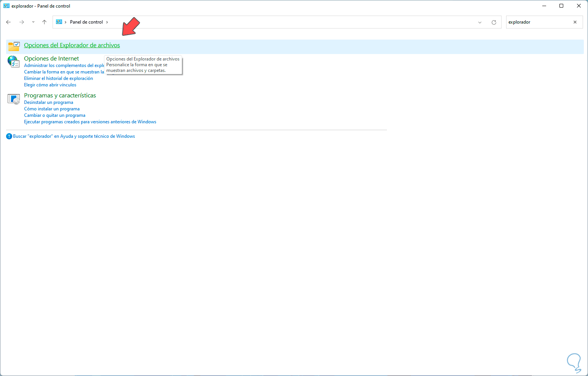The image size is (588, 376).
Task: Open Programas y características
Action: (x=60, y=96)
